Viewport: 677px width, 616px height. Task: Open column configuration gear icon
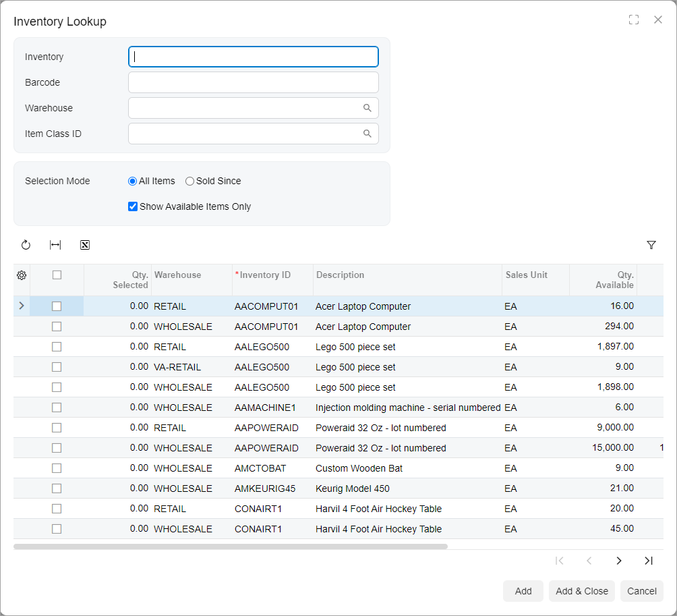22,275
